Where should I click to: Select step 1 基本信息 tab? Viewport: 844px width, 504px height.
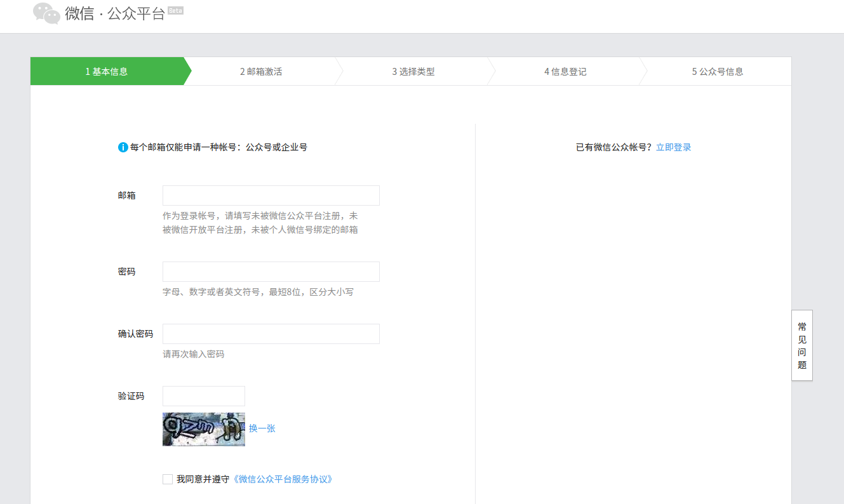coord(107,72)
